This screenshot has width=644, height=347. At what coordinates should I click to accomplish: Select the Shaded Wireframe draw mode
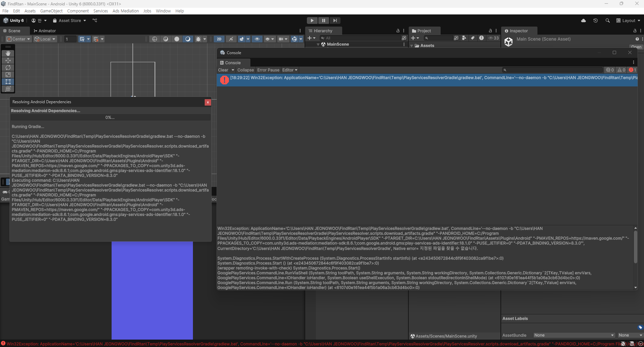166,39
